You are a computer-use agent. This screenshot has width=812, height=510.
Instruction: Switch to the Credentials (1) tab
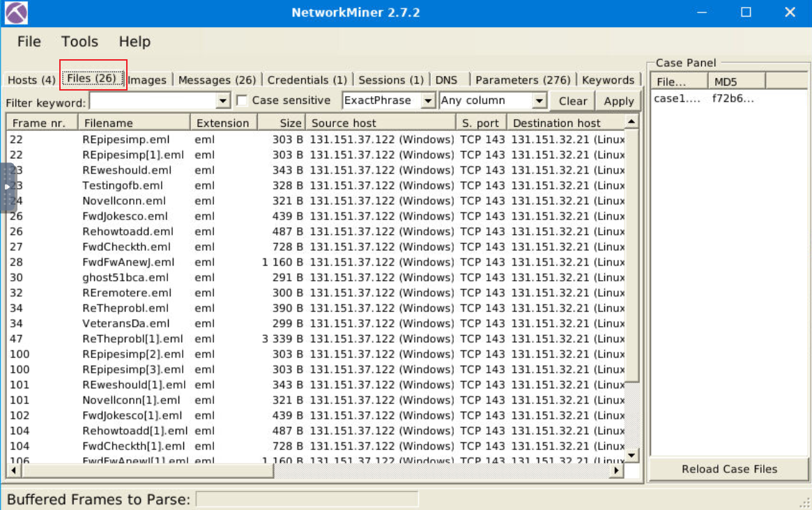pos(307,79)
